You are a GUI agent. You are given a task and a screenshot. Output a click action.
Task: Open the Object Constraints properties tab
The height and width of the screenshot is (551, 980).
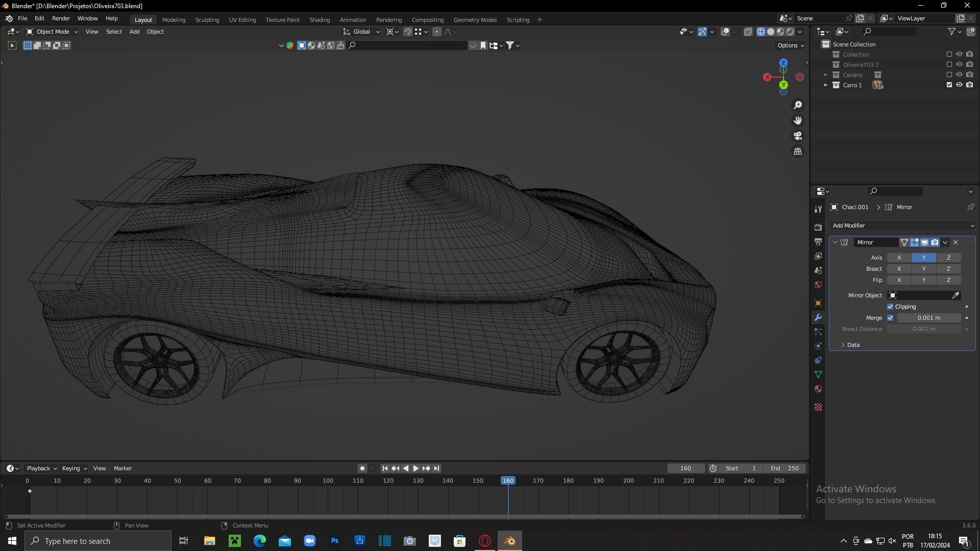pos(818,360)
